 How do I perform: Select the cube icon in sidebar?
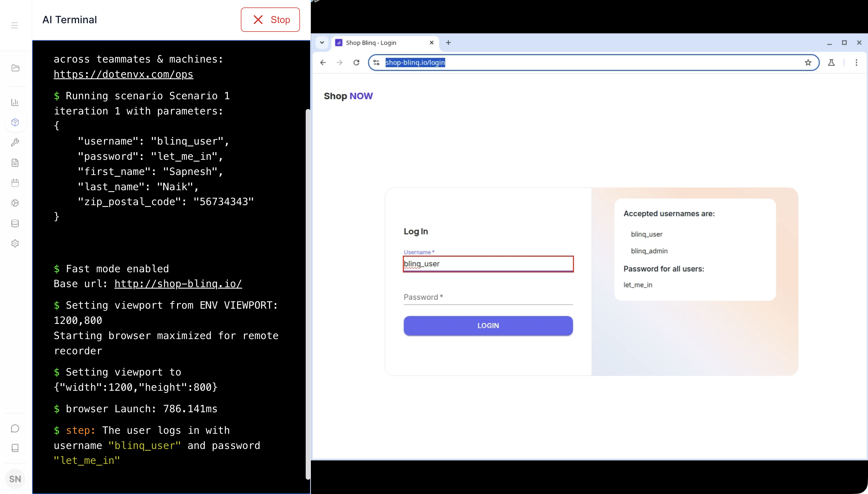coord(15,122)
